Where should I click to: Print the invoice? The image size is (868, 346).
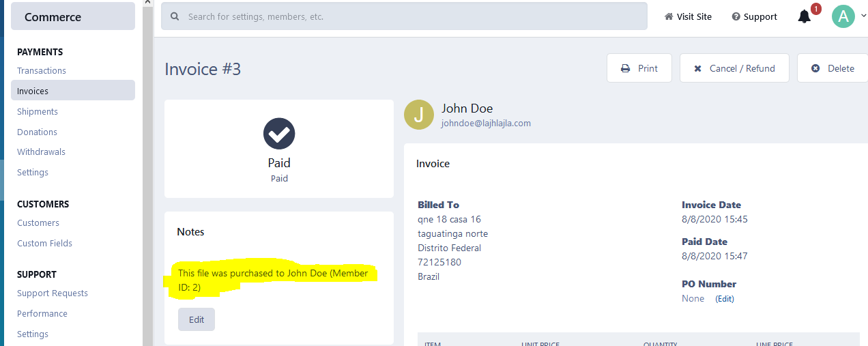point(639,68)
